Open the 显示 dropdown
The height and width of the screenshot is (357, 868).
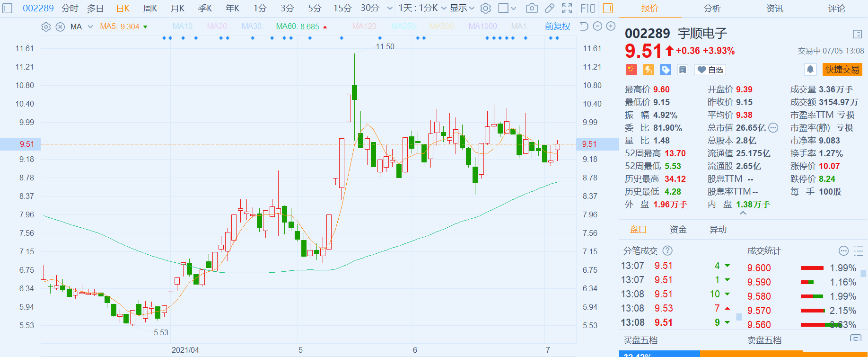pos(462,8)
